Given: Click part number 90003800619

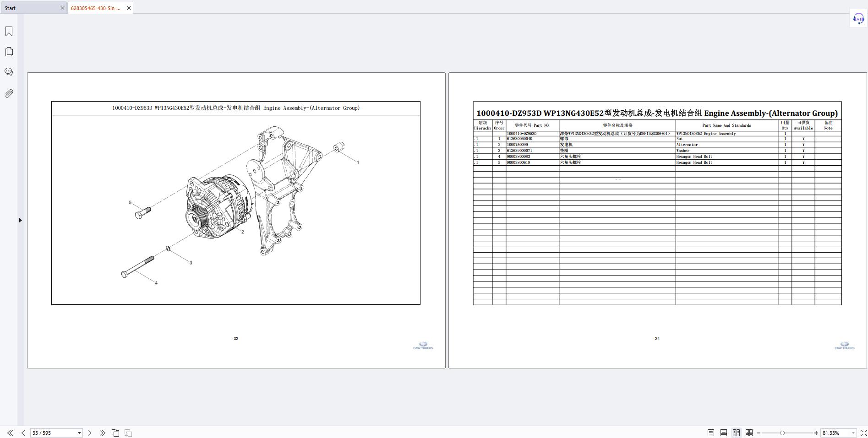Looking at the screenshot, I should pyautogui.click(x=519, y=162).
